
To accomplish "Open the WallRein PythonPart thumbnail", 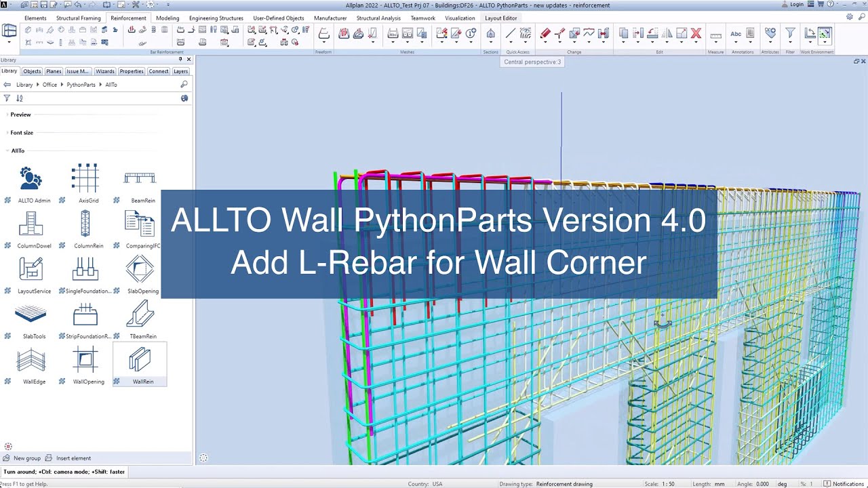I will coord(140,364).
